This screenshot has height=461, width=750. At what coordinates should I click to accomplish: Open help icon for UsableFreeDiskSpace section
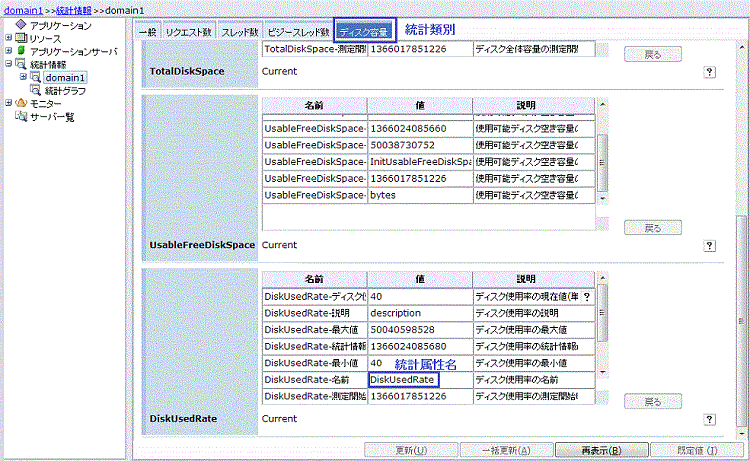pyautogui.click(x=710, y=245)
